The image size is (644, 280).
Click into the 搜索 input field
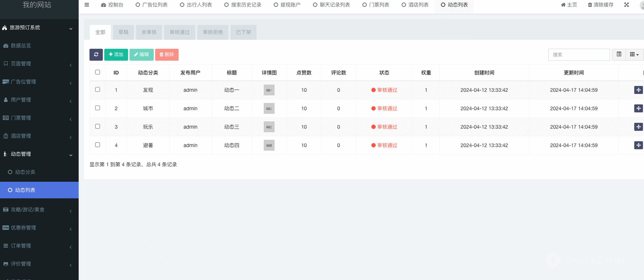(x=579, y=55)
